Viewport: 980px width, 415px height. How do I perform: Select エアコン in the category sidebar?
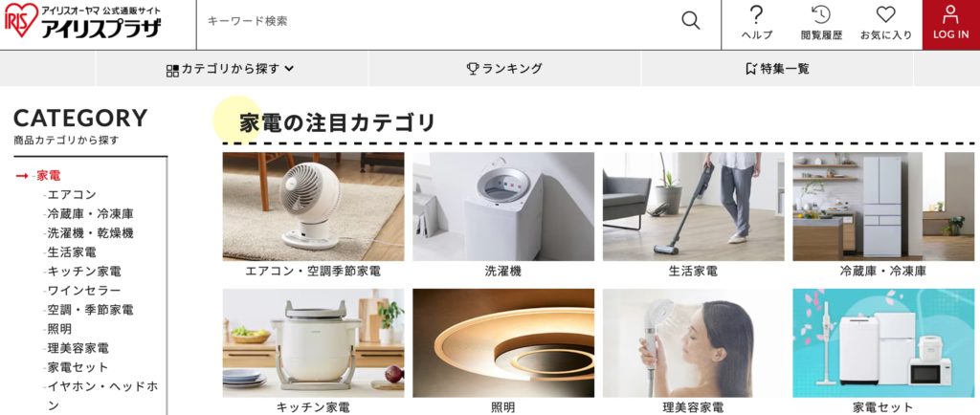click(x=72, y=195)
